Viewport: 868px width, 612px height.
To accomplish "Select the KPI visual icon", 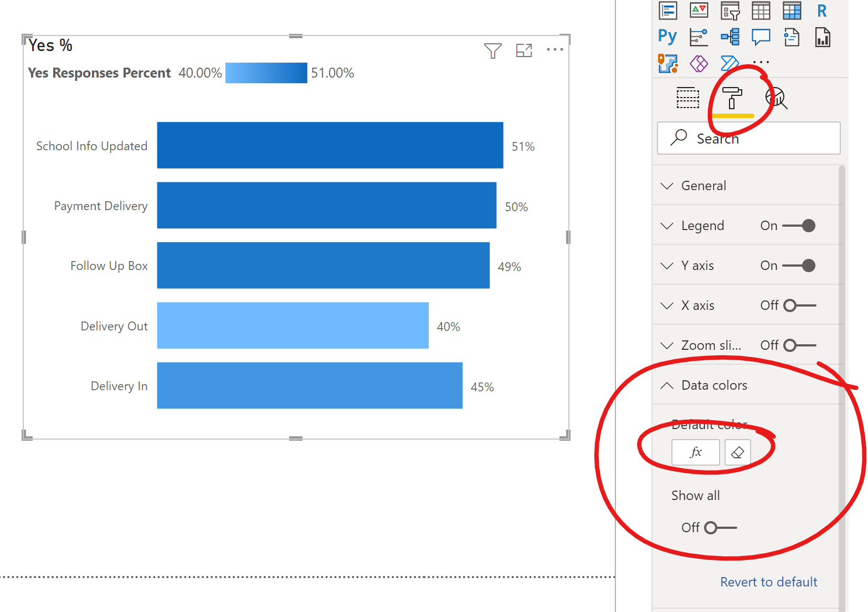I will click(x=699, y=11).
